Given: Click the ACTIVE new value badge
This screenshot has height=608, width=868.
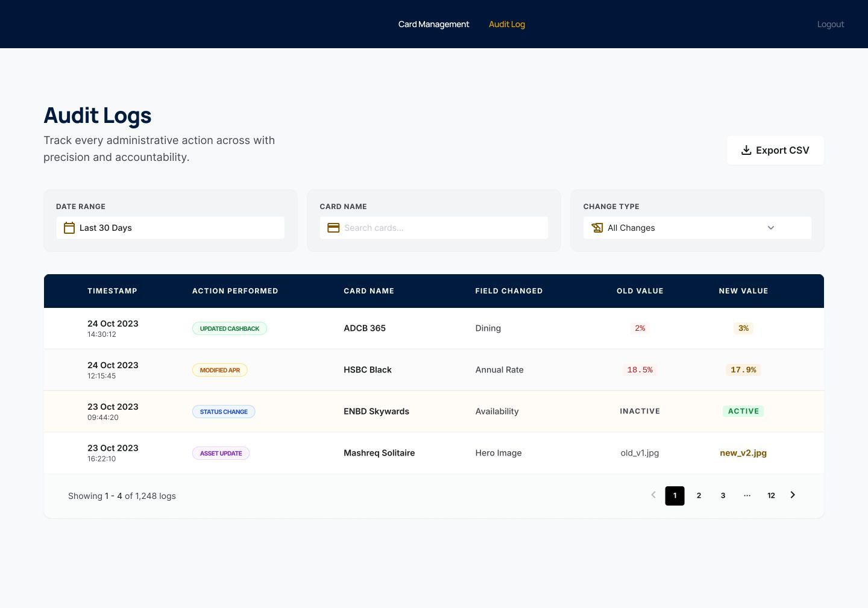Looking at the screenshot, I should [743, 412].
